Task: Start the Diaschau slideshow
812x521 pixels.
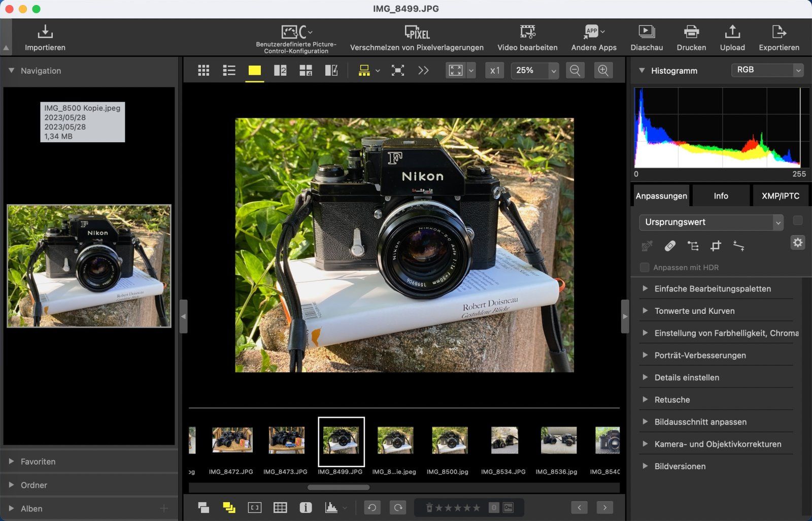Action: click(x=646, y=32)
